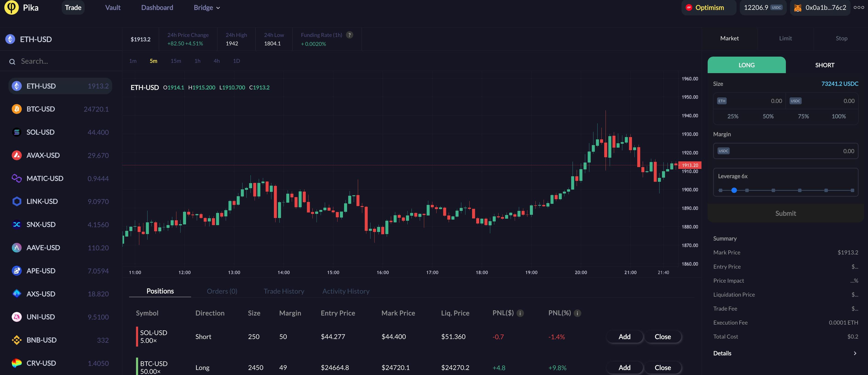Click the last stop on leverage slider
The image size is (868, 375).
coord(852,190)
